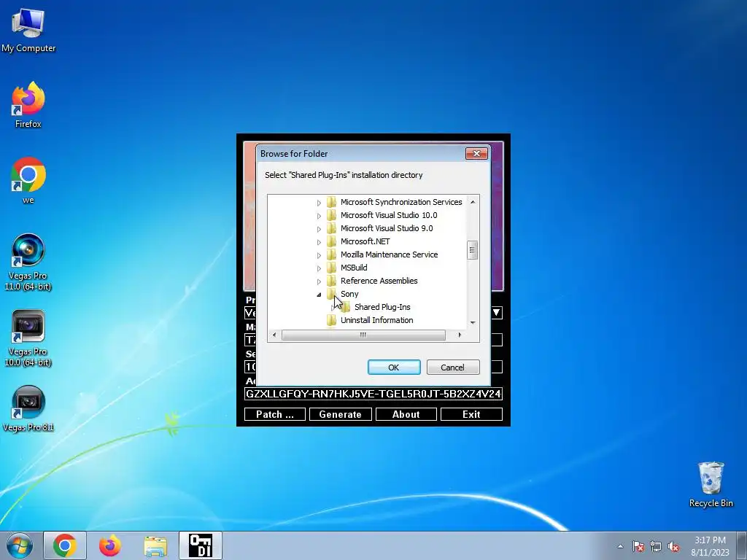
Task: Click the Microsoft Visual Studio 10.0 folder icon
Action: click(332, 215)
